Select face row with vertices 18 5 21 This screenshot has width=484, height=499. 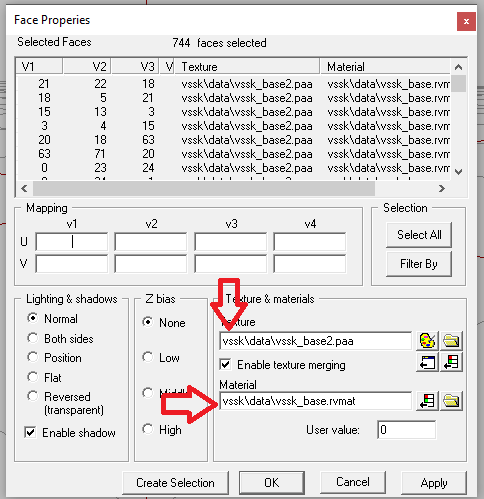click(233, 98)
